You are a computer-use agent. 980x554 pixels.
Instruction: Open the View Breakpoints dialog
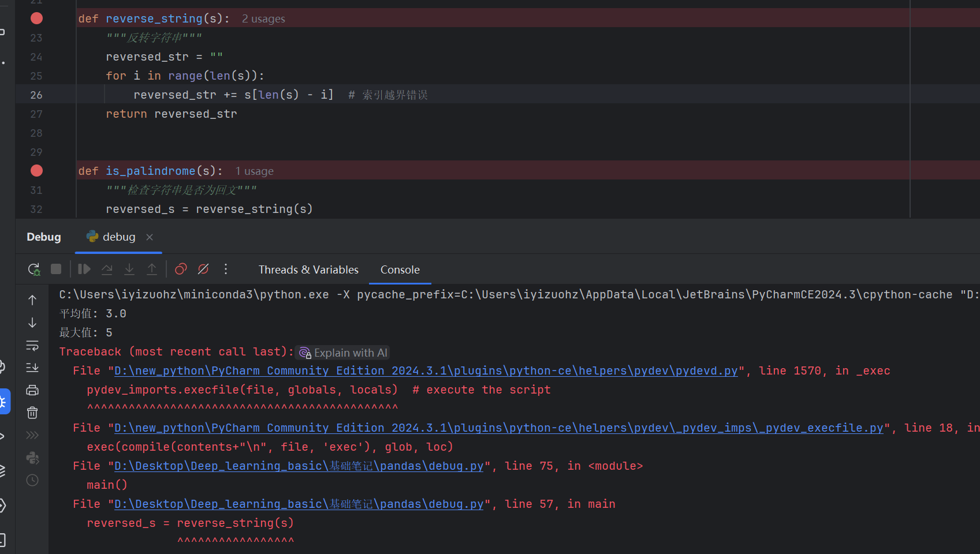coord(180,269)
